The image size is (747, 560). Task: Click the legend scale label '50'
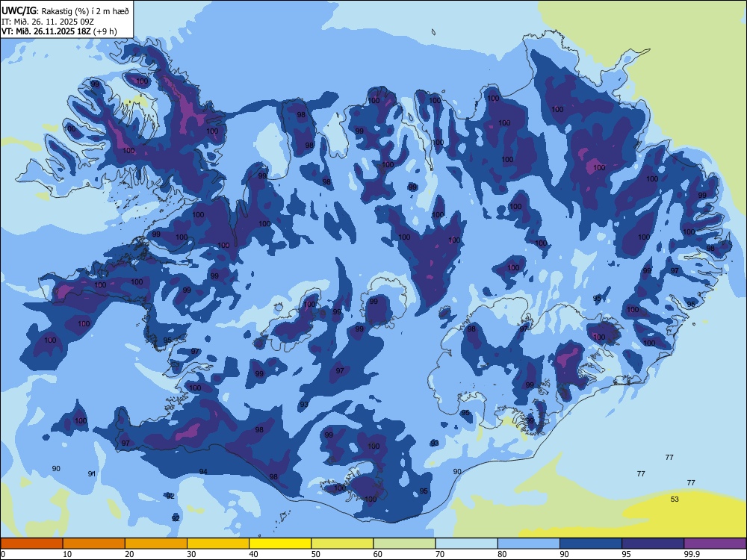click(x=315, y=554)
